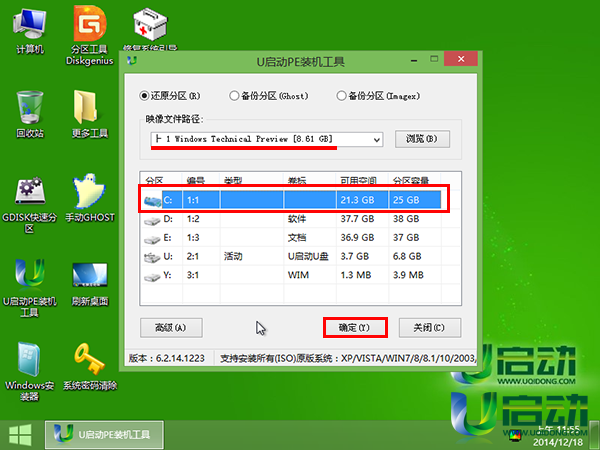Open the 修复系统引导 first-aid kit icon
Image resolution: width=600 pixels, height=450 pixels.
point(150,29)
